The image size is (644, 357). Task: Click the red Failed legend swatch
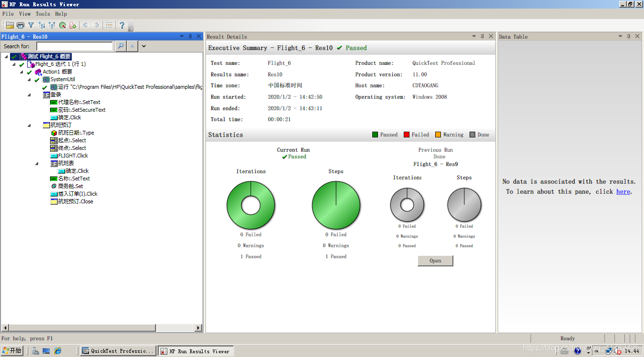[407, 135]
